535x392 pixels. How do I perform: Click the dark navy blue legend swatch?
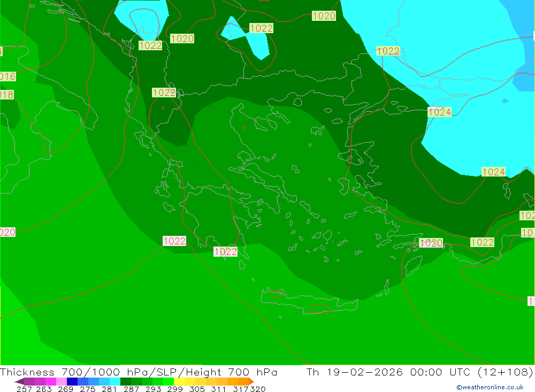point(72,381)
